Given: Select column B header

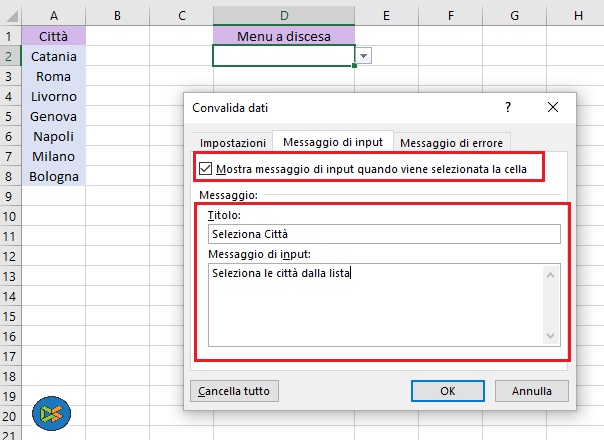Looking at the screenshot, I should [x=118, y=15].
